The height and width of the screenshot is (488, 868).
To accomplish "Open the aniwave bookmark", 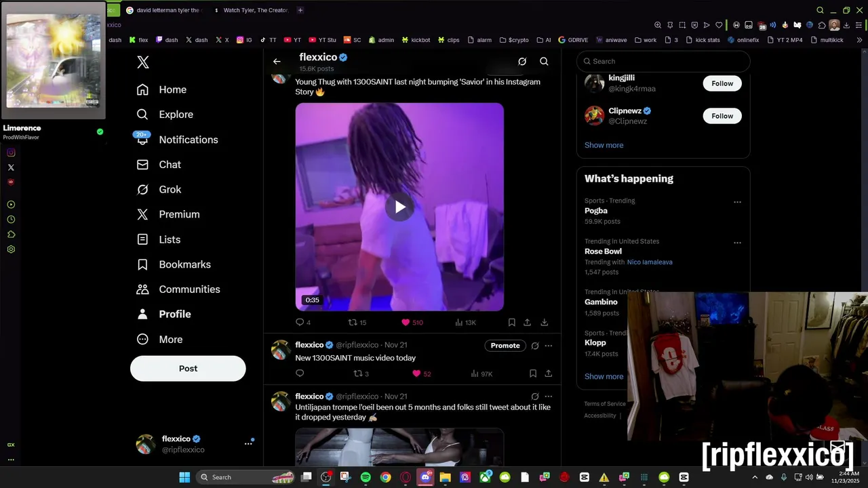I will pyautogui.click(x=612, y=40).
